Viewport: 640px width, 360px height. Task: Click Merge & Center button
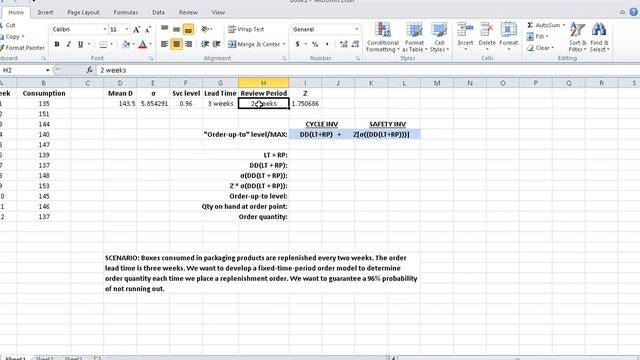pos(254,44)
